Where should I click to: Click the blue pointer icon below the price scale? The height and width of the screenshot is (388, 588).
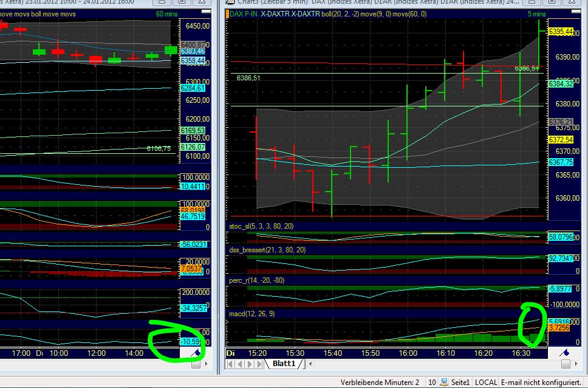565,352
